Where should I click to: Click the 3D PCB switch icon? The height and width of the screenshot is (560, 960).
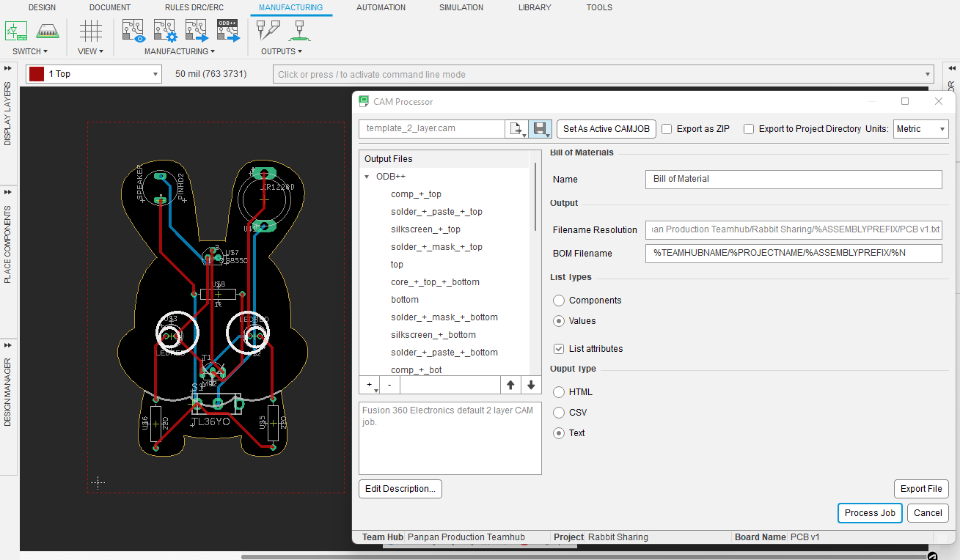pyautogui.click(x=48, y=31)
